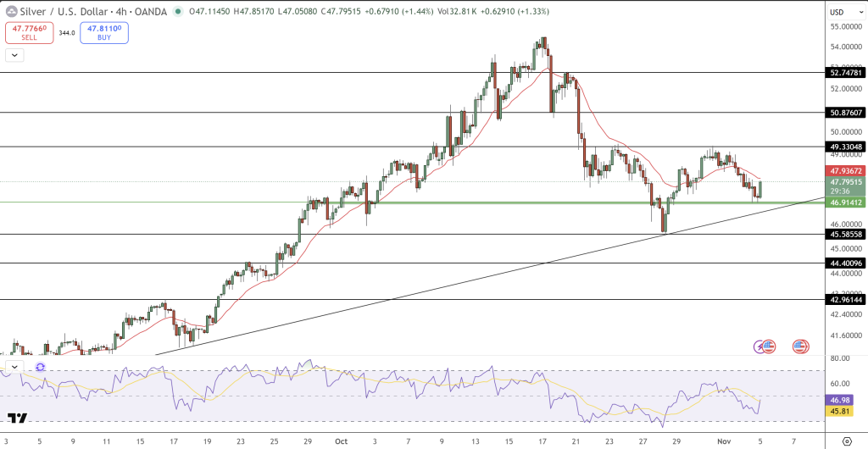The height and width of the screenshot is (449, 868).
Task: Click the SELL 47.7766 button
Action: (x=30, y=33)
